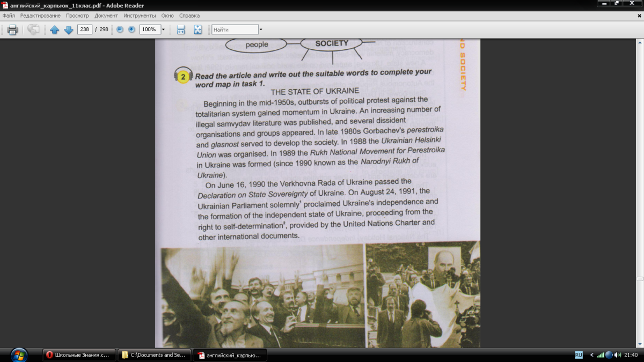
Task: Click the people oval in word map
Action: pyautogui.click(x=257, y=45)
